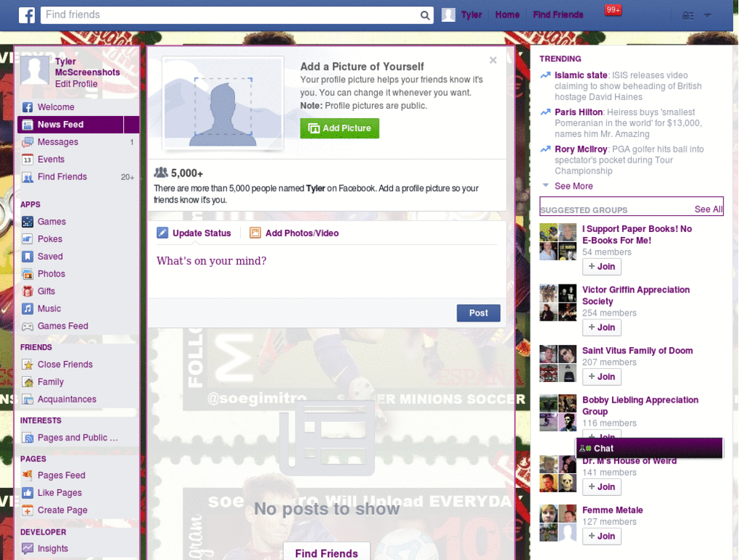Image resolution: width=747 pixels, height=560 pixels.
Task: Open the 99+ notifications badge
Action: click(613, 9)
